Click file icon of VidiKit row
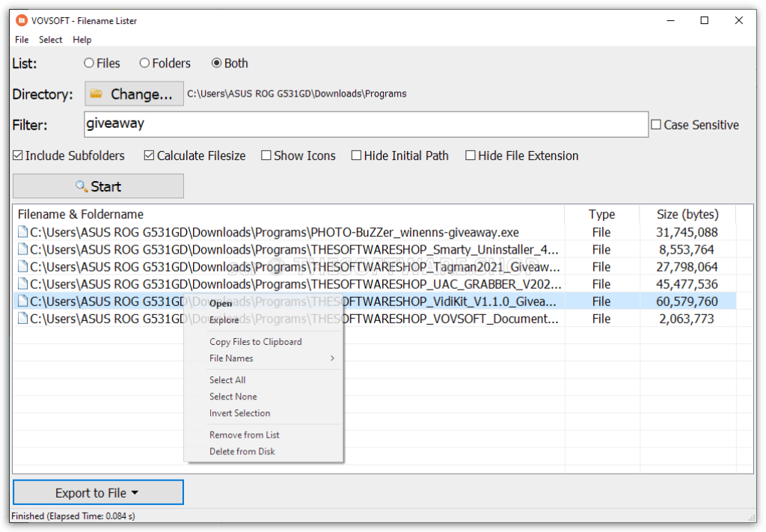Image resolution: width=766 pixels, height=532 pixels. click(22, 301)
